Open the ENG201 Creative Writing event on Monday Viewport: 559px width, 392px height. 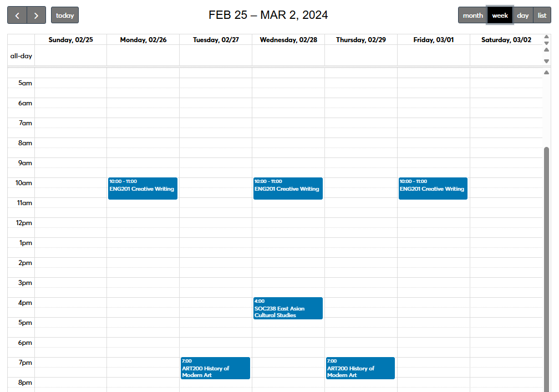(143, 189)
